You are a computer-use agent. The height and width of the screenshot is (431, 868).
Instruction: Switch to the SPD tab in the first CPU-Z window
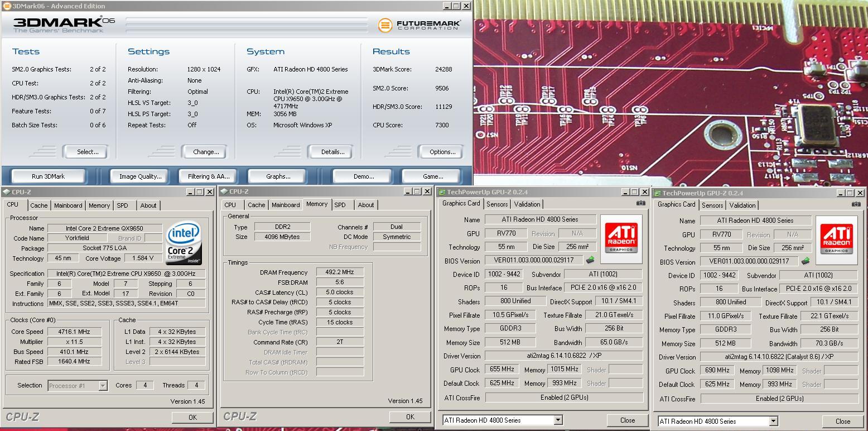[122, 205]
